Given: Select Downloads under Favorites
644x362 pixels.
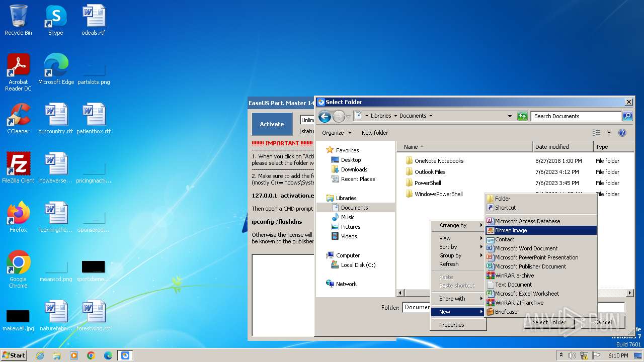Looking at the screenshot, I should [x=354, y=169].
